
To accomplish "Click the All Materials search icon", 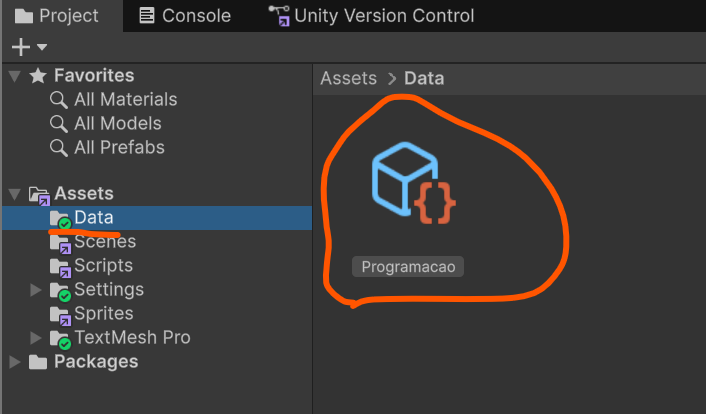I will click(x=59, y=100).
